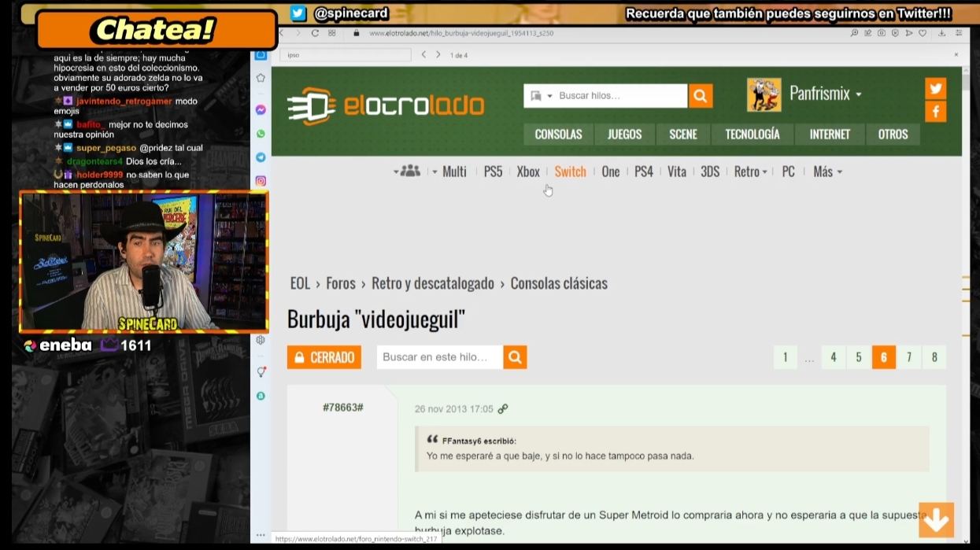Go to the 3DS forum link
The height and width of the screenshot is (550, 980).
[710, 172]
